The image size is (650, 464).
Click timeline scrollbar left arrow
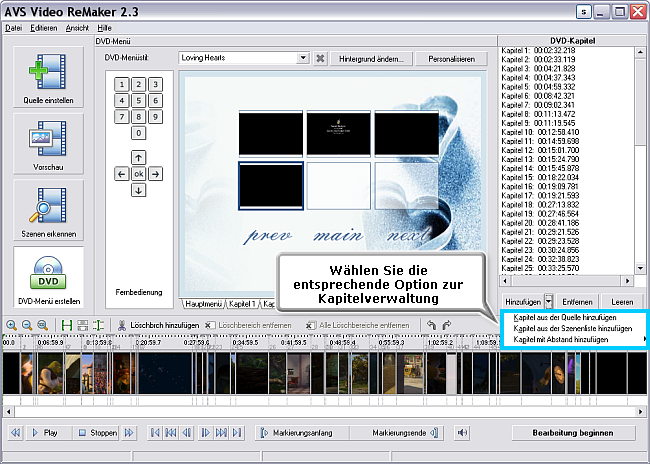[8, 412]
